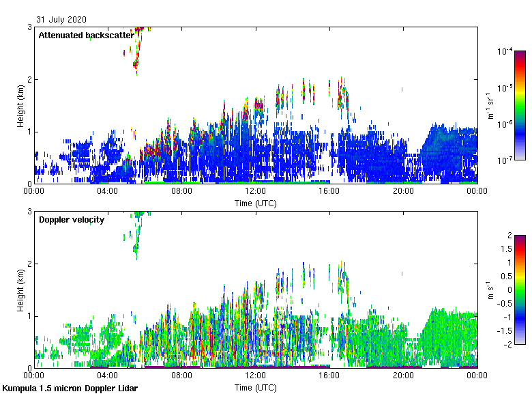Click the 04:00 tick of the Doppler plot
The height and width of the screenshot is (396, 532).
[108, 376]
